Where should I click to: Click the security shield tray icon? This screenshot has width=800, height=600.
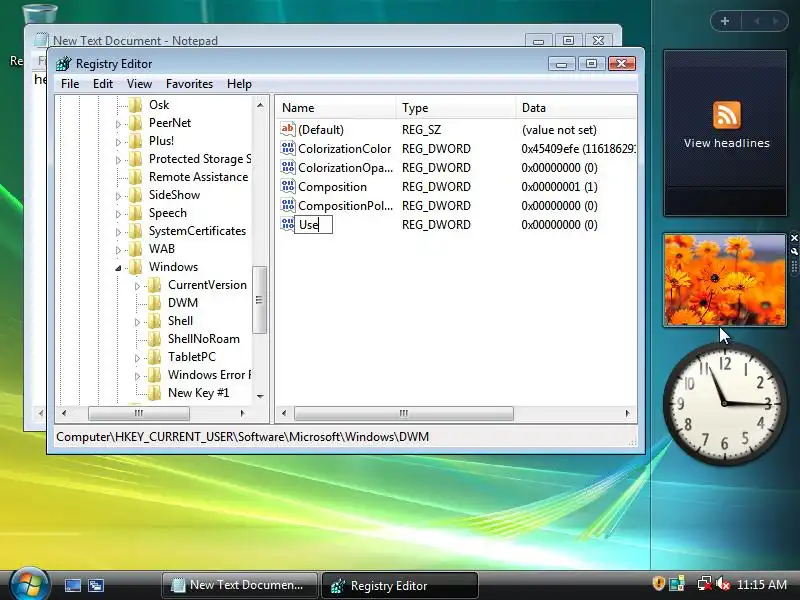(659, 583)
